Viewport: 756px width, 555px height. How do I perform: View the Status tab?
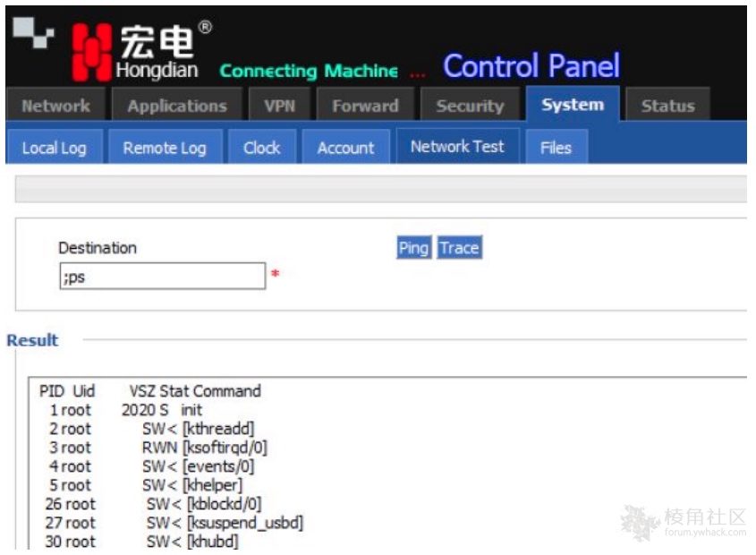tap(667, 106)
